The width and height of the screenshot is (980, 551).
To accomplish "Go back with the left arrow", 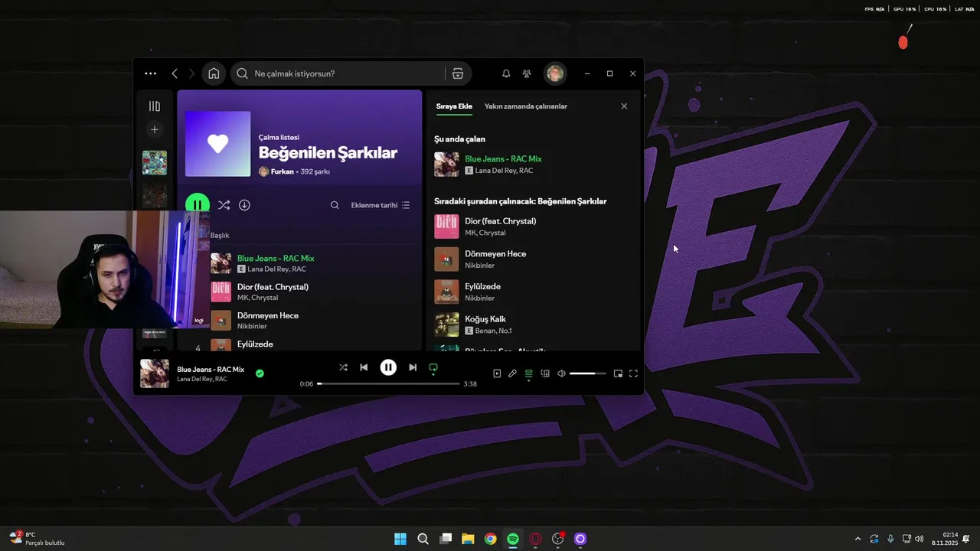I will click(175, 73).
